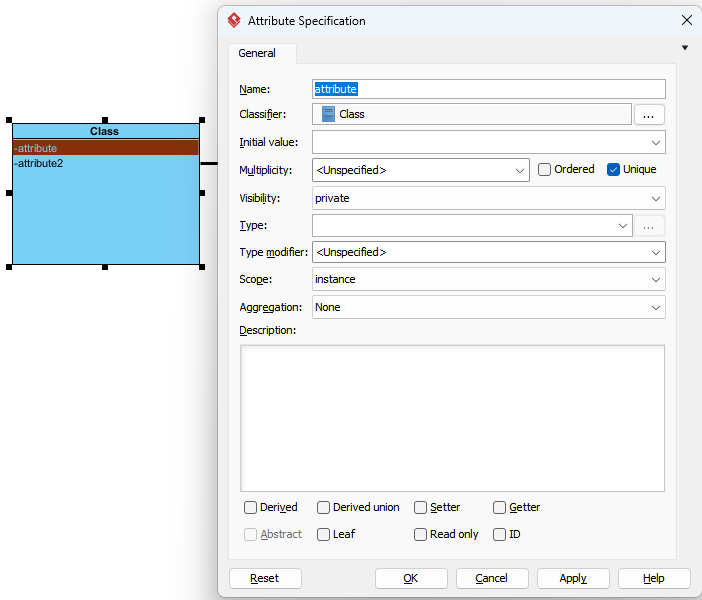Viewport: 702px width, 600px height.
Task: Click the small triangle menu arrow below close button
Action: (685, 47)
